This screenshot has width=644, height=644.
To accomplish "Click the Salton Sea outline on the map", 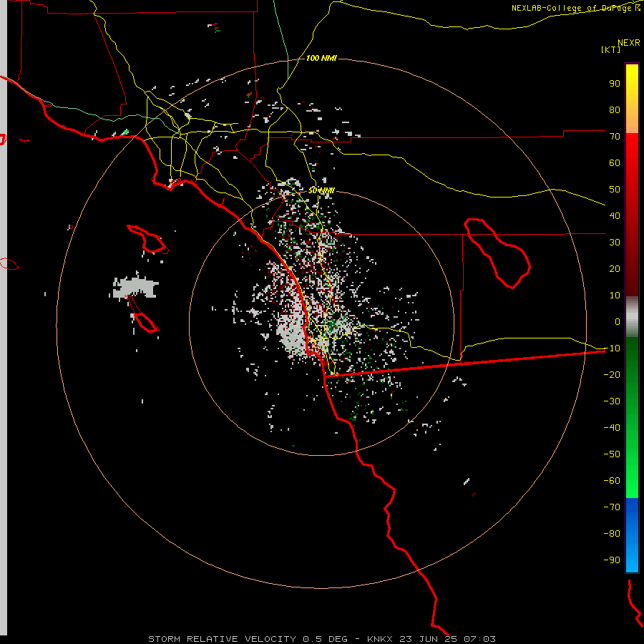I will click(497, 253).
